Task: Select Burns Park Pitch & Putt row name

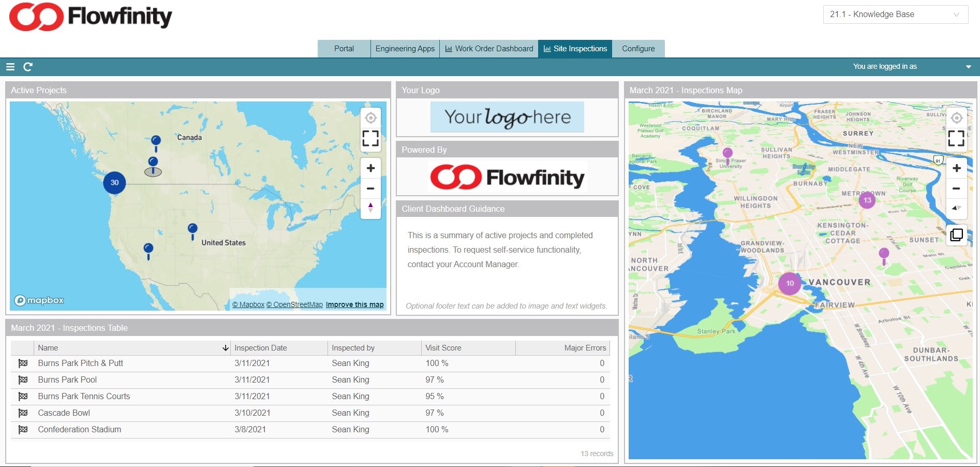Action: [81, 363]
